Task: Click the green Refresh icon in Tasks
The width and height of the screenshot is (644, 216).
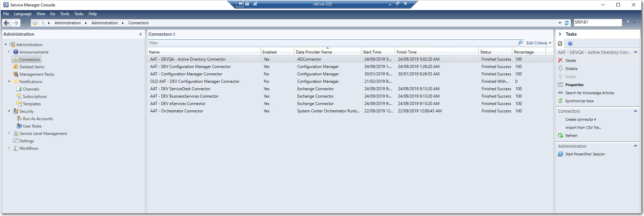Action: click(x=560, y=136)
